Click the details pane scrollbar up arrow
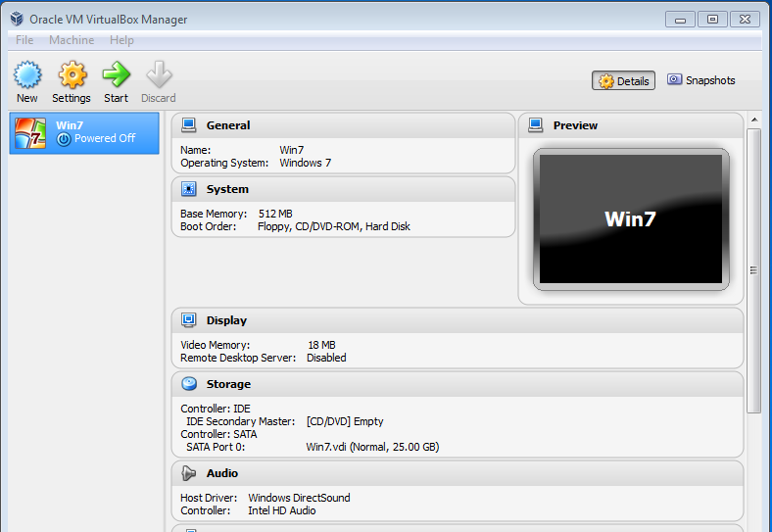This screenshot has height=532, width=772. tap(753, 120)
